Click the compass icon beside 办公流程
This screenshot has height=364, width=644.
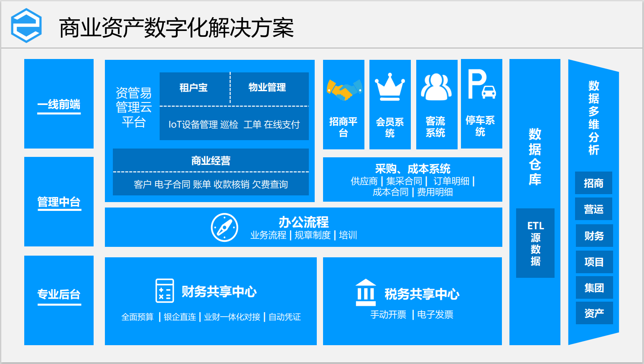coord(224,228)
